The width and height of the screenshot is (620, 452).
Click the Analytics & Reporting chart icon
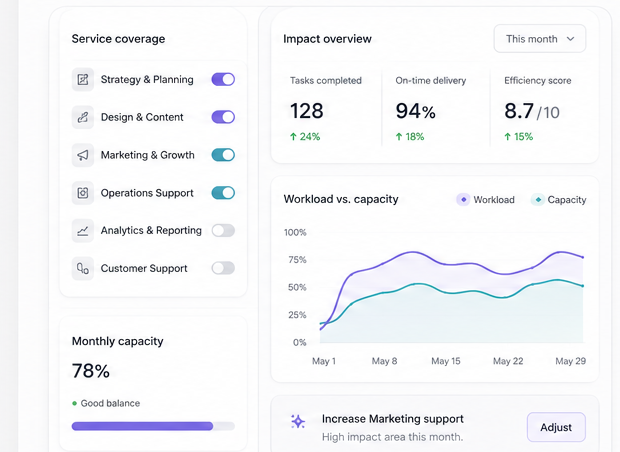point(83,231)
